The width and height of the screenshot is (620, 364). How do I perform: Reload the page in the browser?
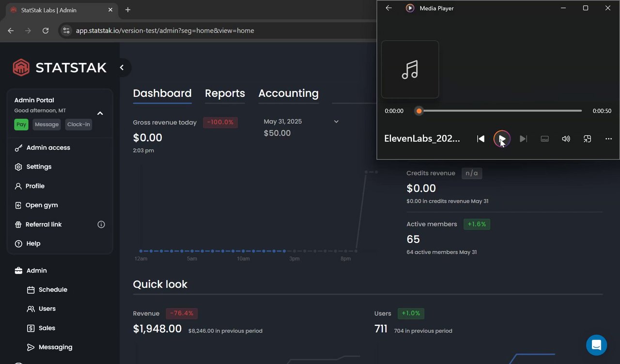coord(46,30)
